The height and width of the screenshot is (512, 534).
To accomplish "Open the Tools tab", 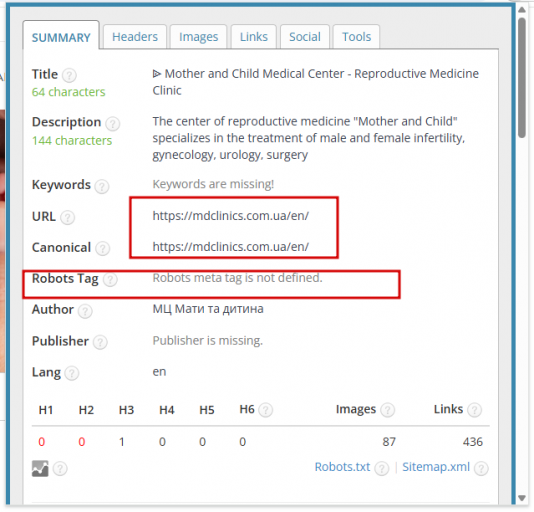I will [356, 37].
